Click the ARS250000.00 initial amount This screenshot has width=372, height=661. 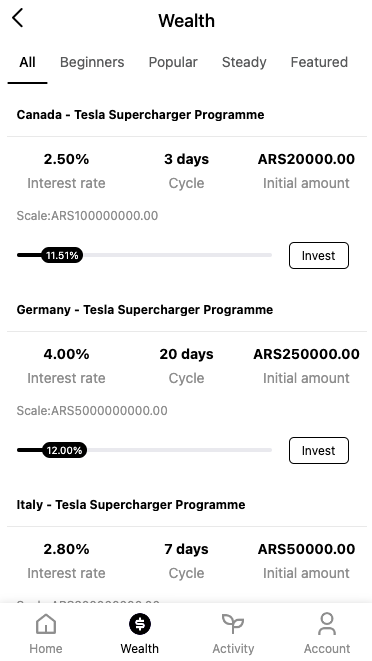tap(306, 354)
